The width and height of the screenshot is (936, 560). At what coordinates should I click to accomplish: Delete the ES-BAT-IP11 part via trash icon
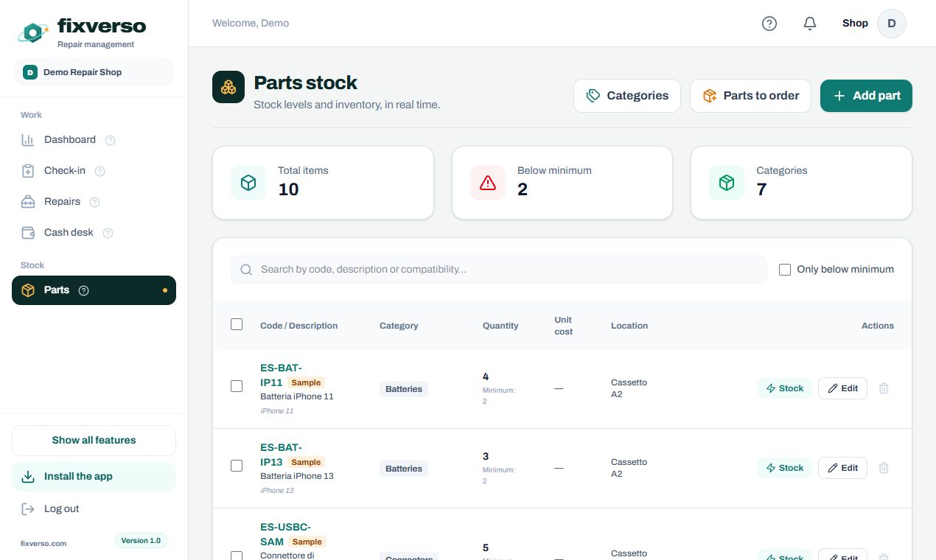click(x=884, y=388)
